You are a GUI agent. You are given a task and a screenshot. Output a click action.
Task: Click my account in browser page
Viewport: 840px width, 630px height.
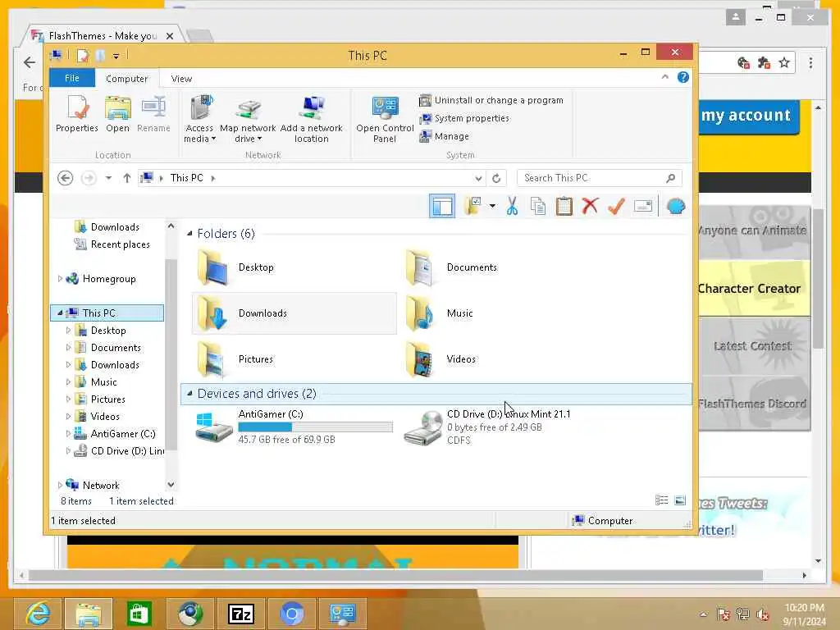(x=745, y=116)
